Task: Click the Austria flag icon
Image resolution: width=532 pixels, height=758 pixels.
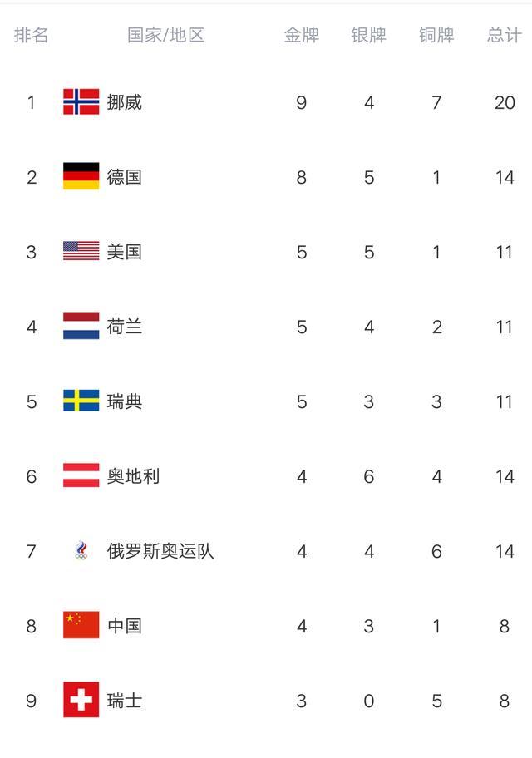Action: (81, 475)
